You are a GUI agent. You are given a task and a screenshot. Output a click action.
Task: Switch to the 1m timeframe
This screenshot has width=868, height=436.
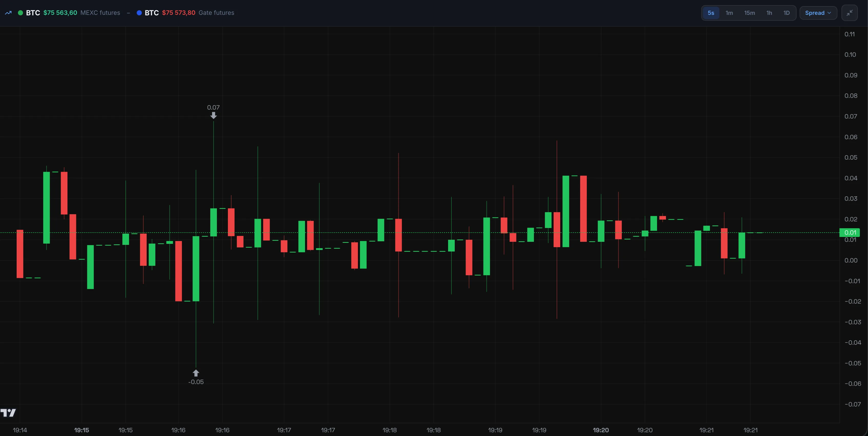tap(729, 13)
